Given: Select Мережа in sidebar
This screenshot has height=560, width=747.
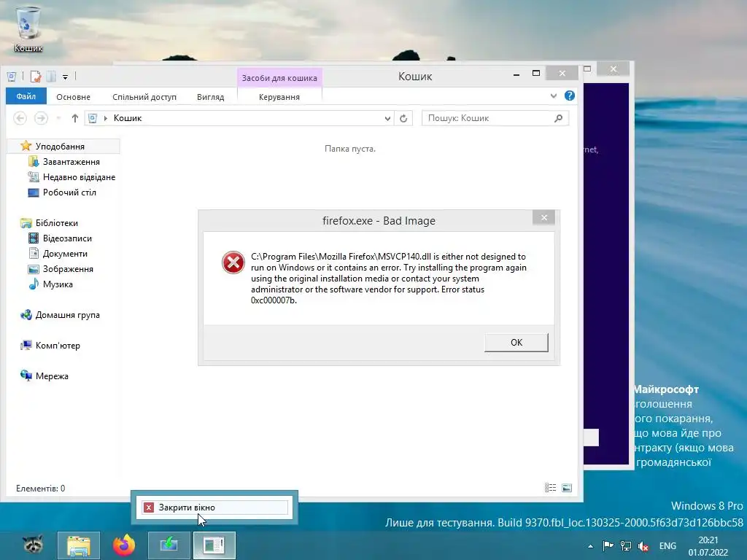Looking at the screenshot, I should [x=52, y=376].
